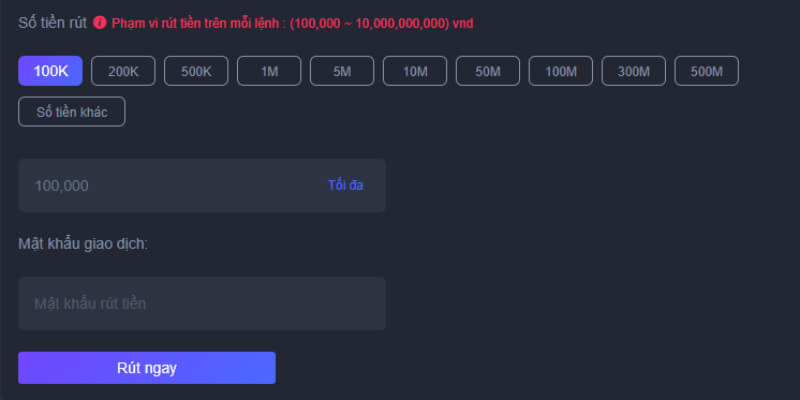Choose Số tiền khác custom amount

pyautogui.click(x=72, y=112)
